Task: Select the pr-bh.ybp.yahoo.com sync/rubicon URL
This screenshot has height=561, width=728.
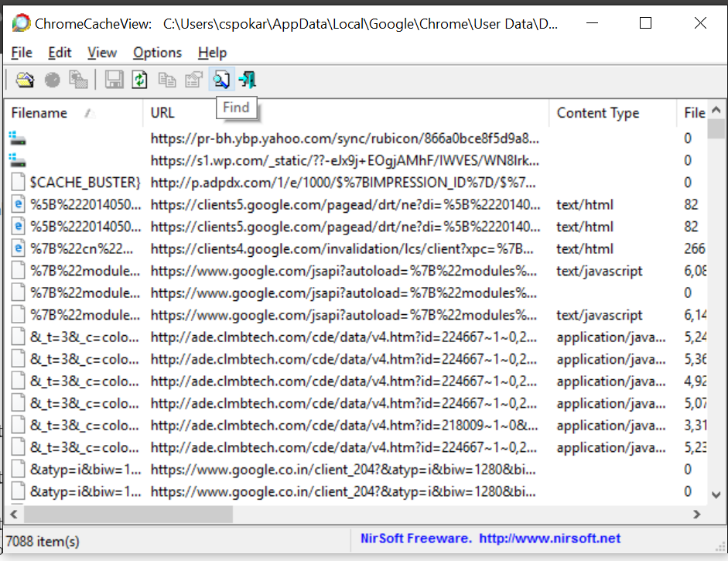Action: point(345,139)
